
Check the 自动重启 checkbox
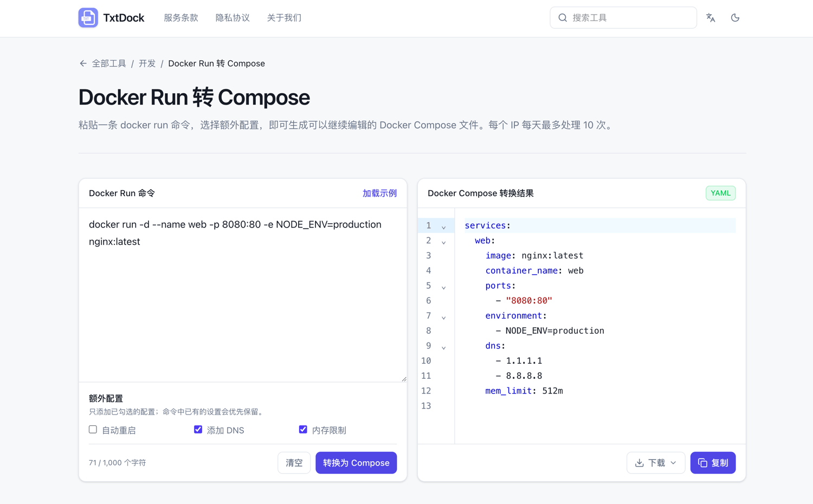pos(93,429)
